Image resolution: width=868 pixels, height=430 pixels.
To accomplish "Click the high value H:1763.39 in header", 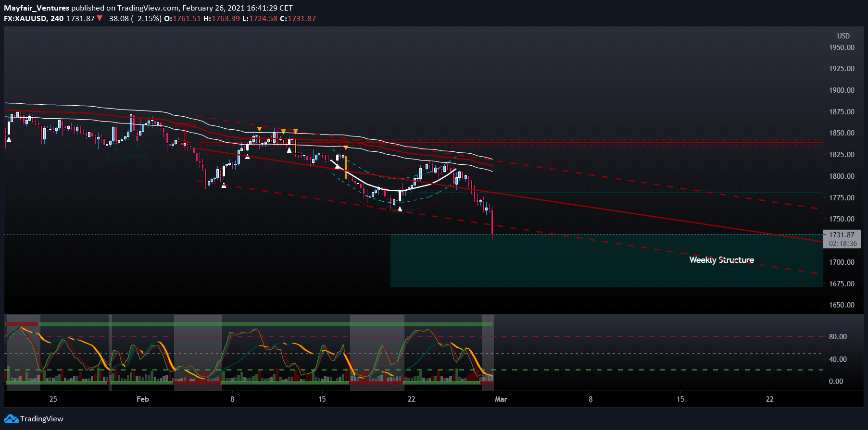I will (x=221, y=19).
